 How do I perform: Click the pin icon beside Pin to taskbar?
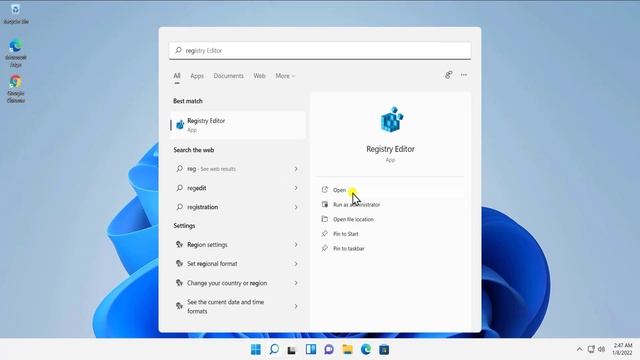(324, 248)
